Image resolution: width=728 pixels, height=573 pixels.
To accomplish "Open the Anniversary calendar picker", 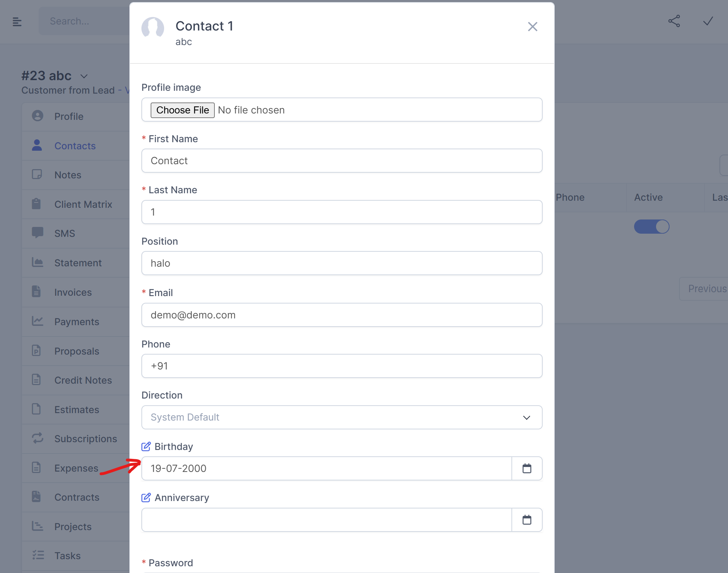I will (x=527, y=520).
